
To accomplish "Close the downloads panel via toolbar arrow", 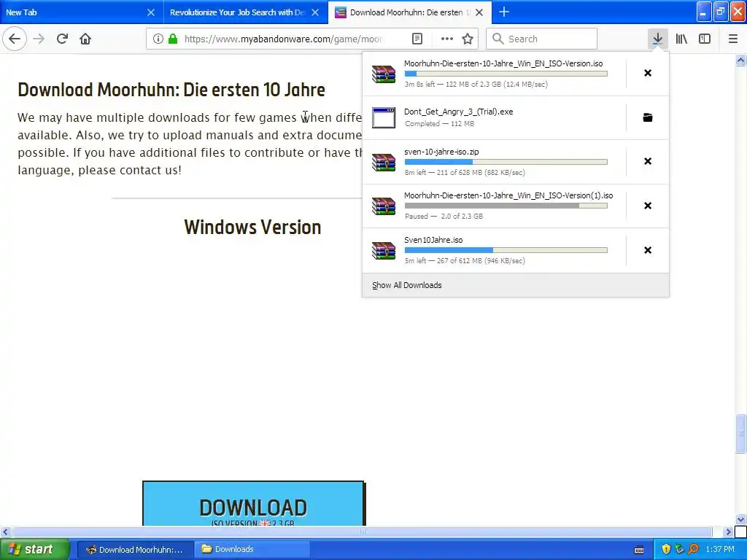I will tap(657, 39).
